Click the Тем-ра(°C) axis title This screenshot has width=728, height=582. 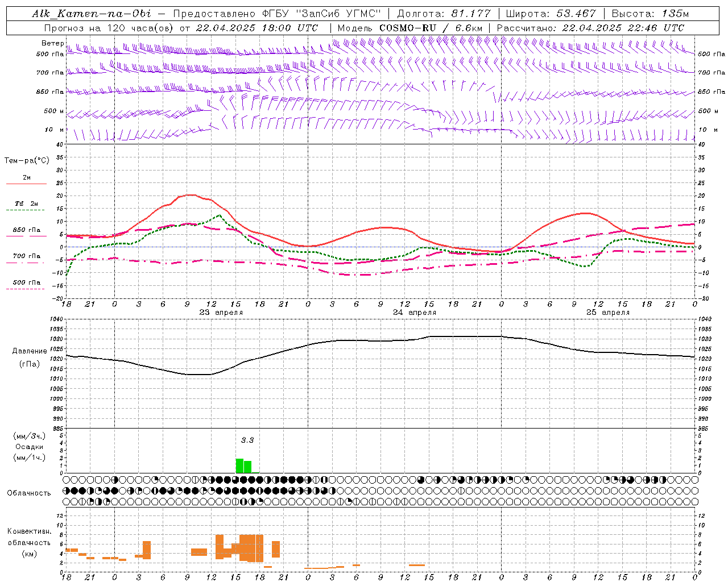(27, 161)
